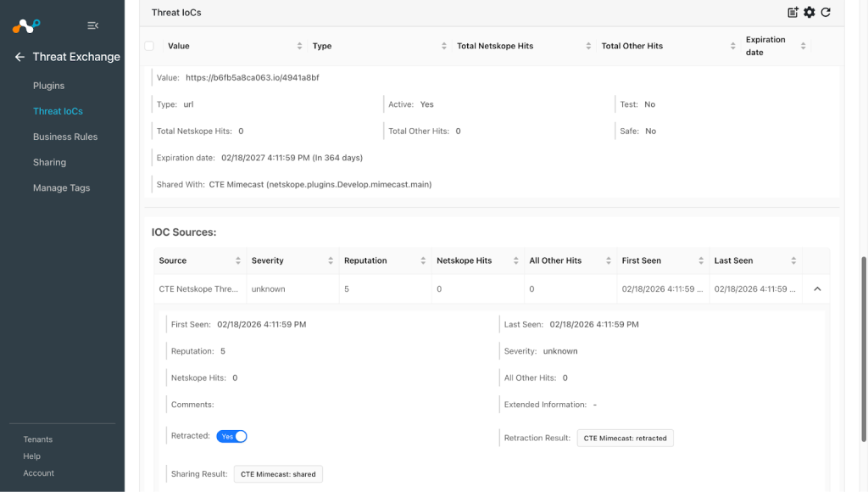Sort by Type column
The image size is (868, 492).
444,46
